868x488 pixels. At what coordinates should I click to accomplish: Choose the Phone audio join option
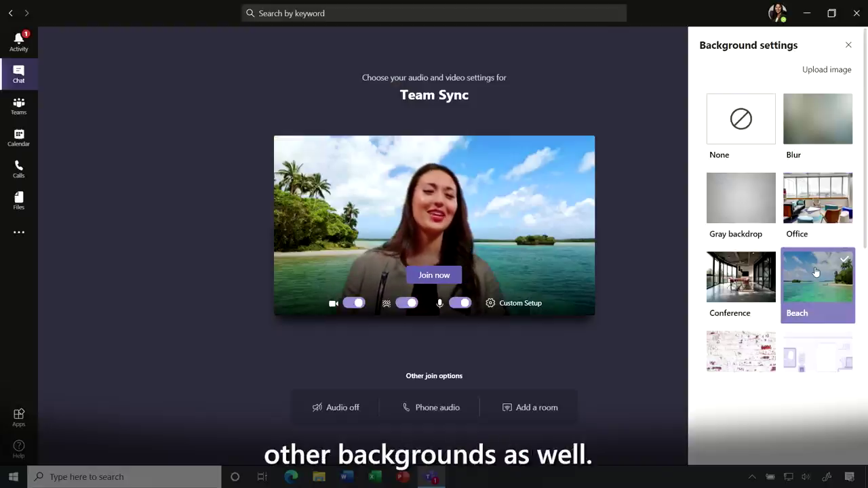tap(431, 407)
